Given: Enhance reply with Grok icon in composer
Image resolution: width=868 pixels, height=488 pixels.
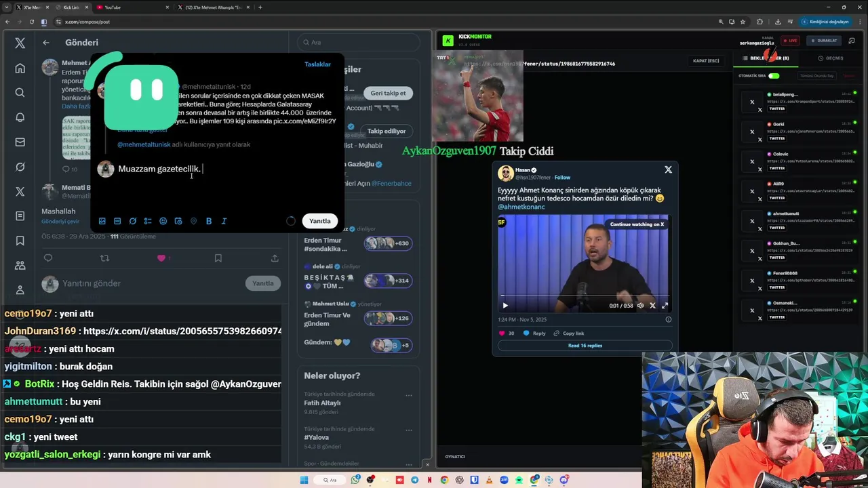Looking at the screenshot, I should (133, 221).
